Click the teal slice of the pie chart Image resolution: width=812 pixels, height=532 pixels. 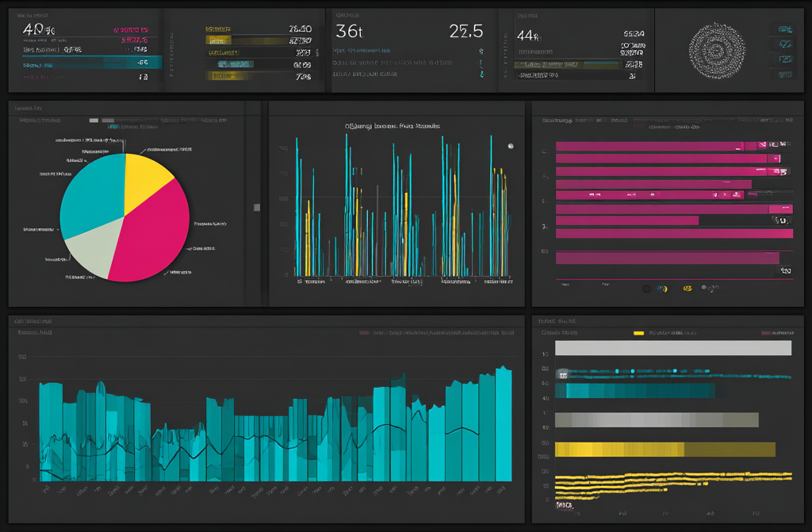click(91, 194)
